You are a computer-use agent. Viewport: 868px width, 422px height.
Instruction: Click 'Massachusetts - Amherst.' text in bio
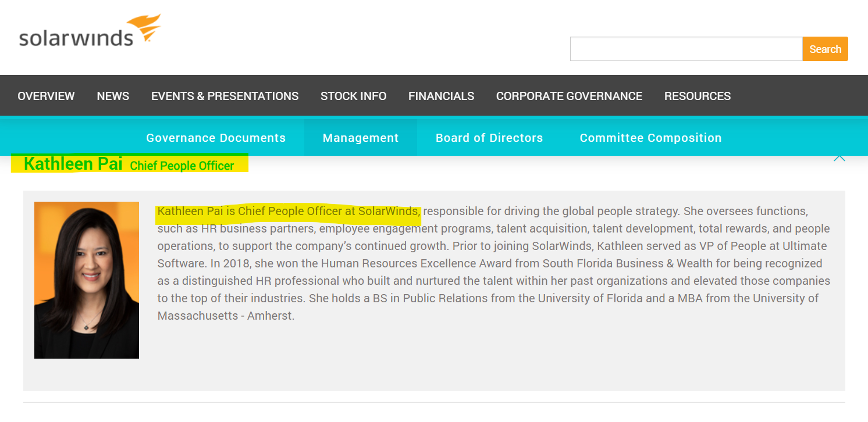coord(226,316)
